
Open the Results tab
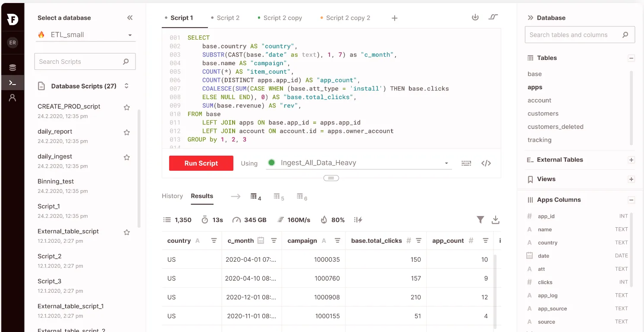pos(202,196)
